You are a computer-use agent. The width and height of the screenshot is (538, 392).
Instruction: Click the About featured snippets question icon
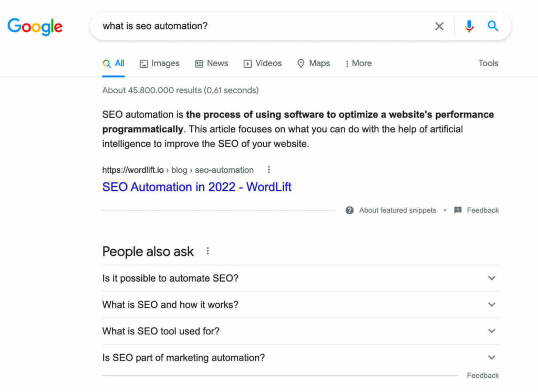point(349,210)
